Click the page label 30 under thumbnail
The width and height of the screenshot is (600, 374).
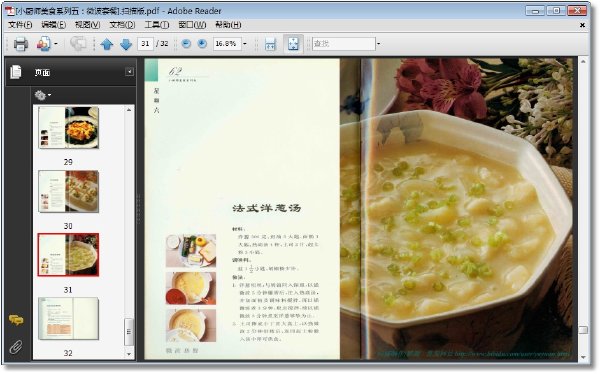68,226
